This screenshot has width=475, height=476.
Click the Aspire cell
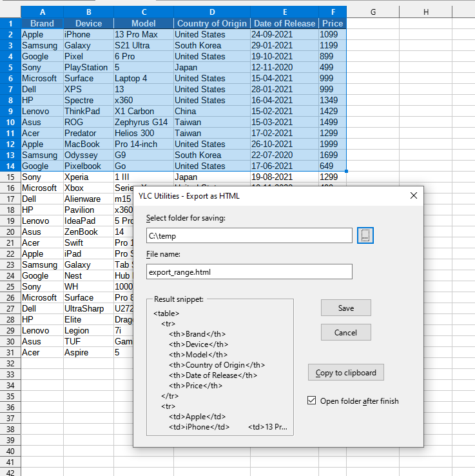88,352
